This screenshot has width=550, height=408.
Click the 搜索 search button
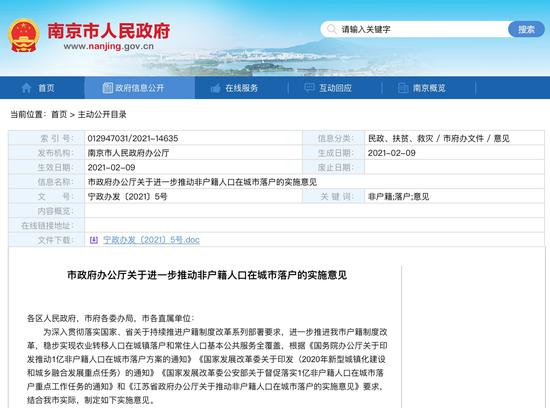click(x=526, y=29)
